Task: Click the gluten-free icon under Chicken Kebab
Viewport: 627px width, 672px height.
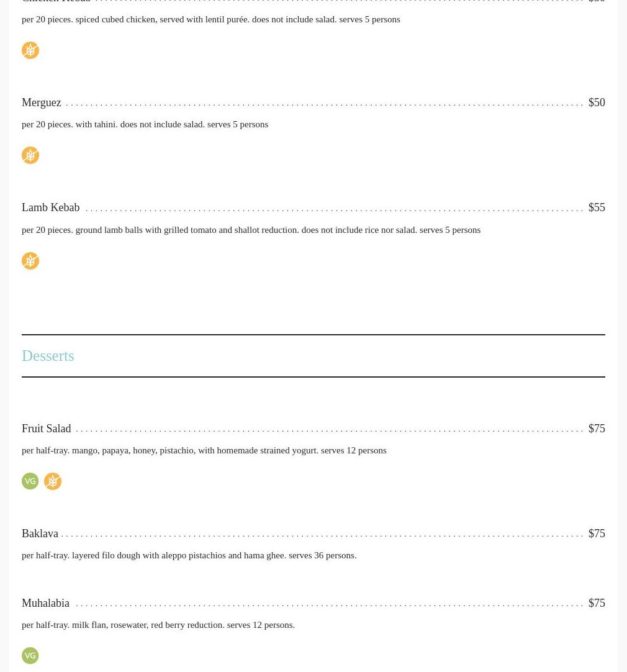Action: pyautogui.click(x=30, y=50)
